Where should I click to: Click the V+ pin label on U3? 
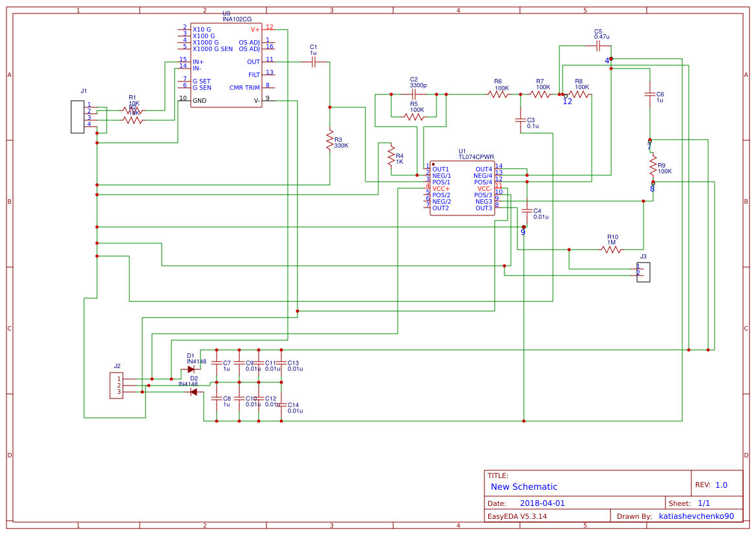click(255, 28)
